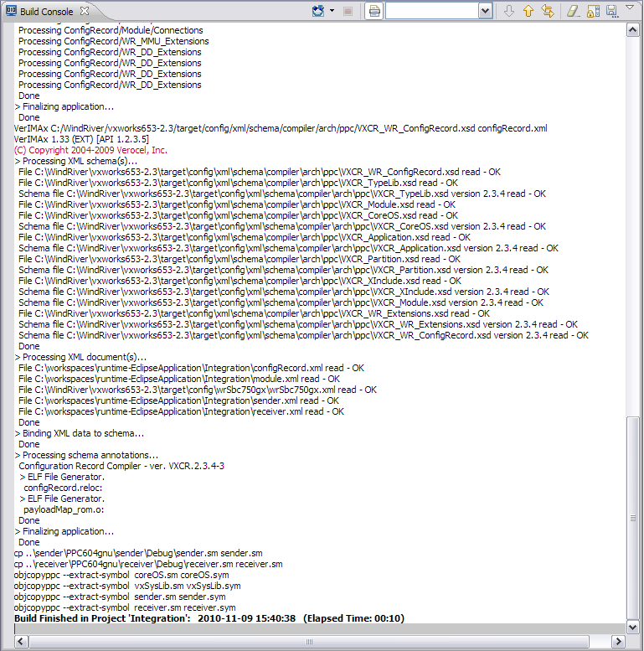Click the 'configRecord.reloc:' line

63,488
